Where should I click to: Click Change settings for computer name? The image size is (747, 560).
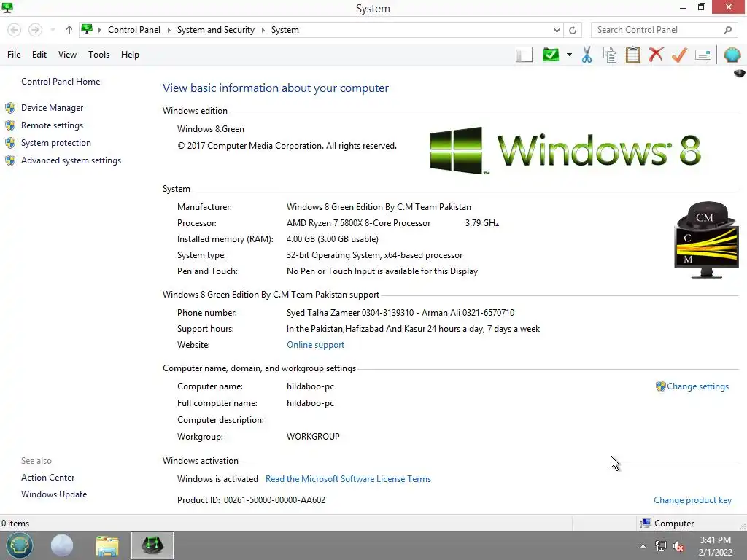[697, 386]
